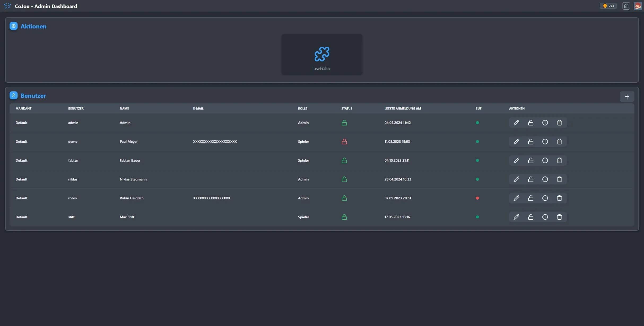Add a new user with plus button

click(x=627, y=96)
